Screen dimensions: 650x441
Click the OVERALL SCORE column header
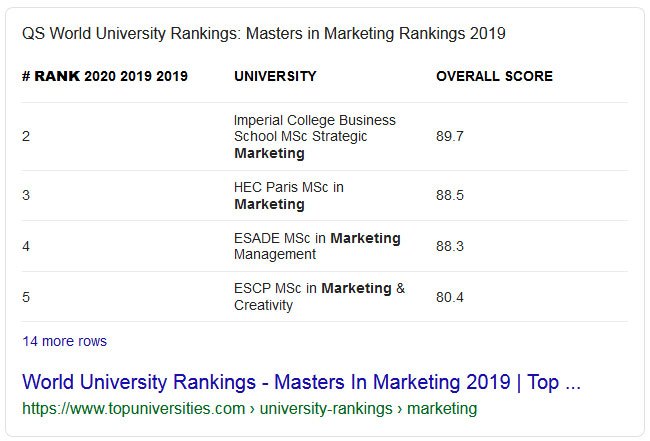pyautogui.click(x=494, y=76)
